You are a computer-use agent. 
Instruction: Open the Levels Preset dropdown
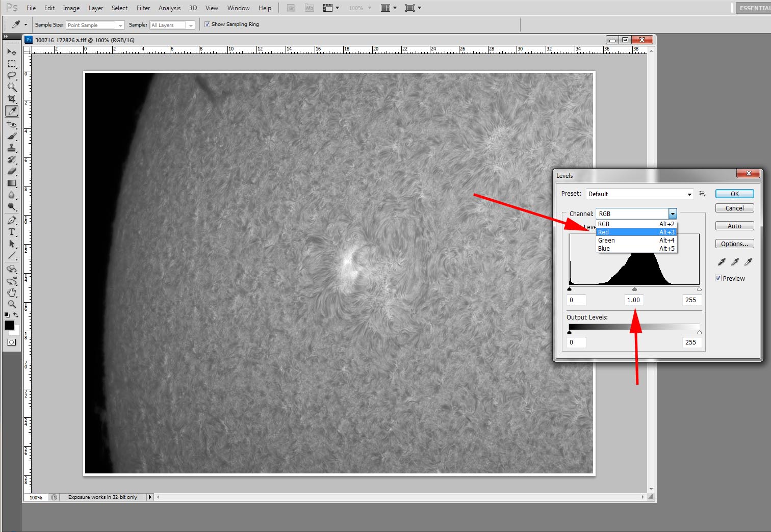639,194
